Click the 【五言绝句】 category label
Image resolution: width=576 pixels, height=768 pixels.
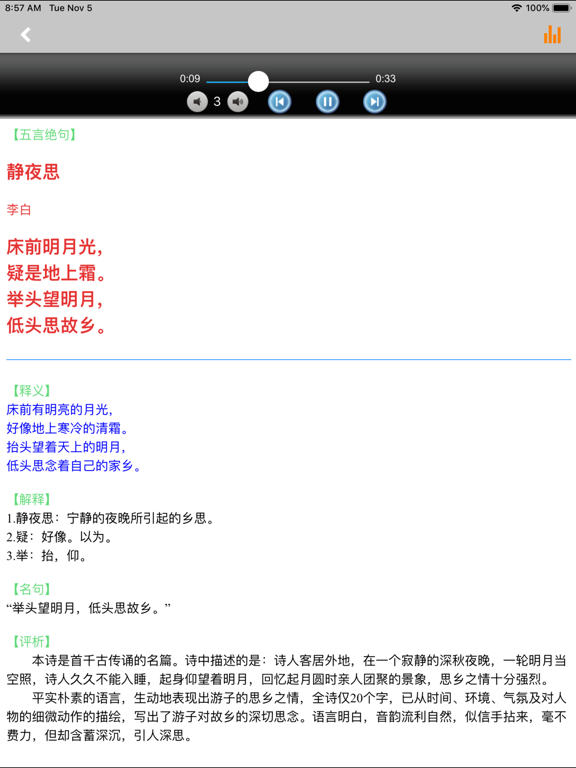click(44, 135)
